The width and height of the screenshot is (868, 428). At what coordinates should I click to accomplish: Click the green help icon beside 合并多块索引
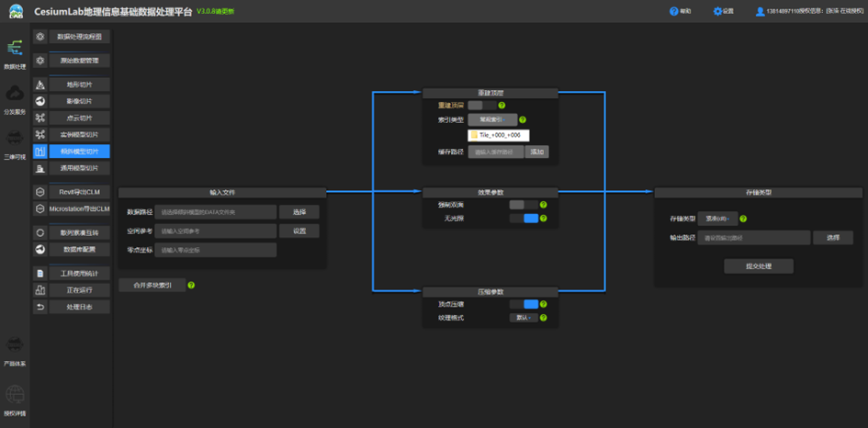[191, 285]
